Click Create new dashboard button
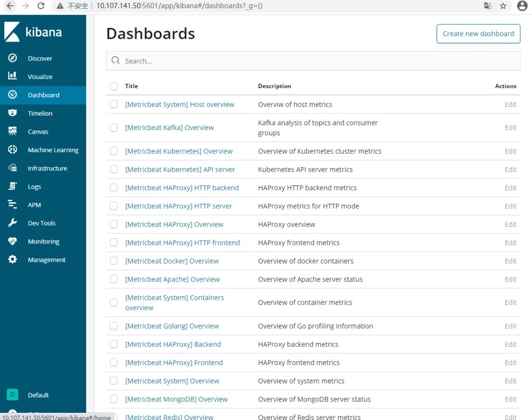Viewport: 532px width, 420px height. click(478, 34)
